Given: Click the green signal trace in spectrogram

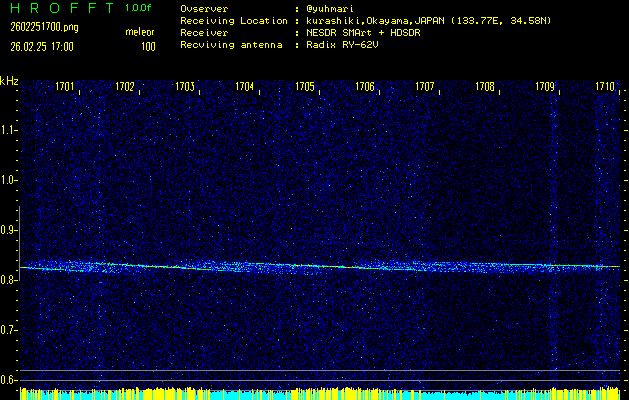Looking at the screenshot, I should (x=300, y=266).
